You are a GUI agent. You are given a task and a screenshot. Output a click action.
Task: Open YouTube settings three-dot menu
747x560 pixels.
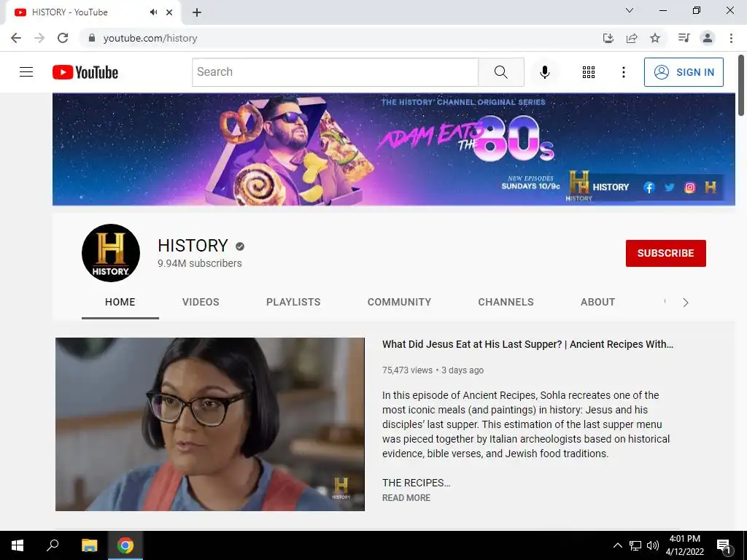(623, 72)
